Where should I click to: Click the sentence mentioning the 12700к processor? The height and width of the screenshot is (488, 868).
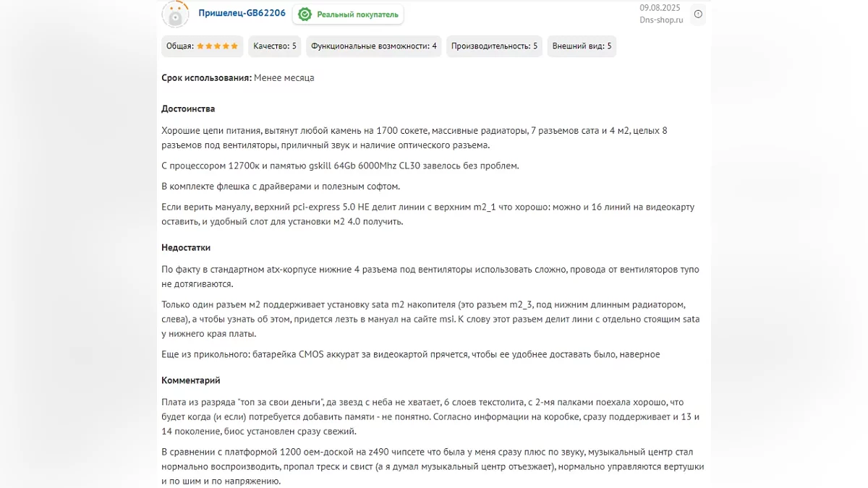tap(340, 166)
